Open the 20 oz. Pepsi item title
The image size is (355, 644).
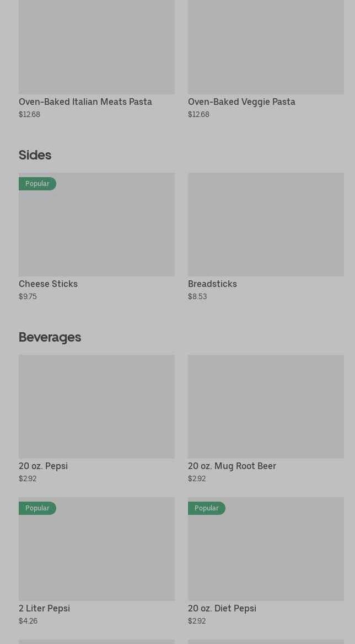coord(43,466)
